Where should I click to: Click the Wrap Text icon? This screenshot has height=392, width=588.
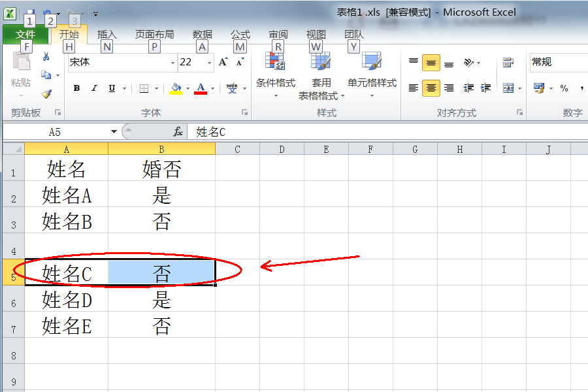[508, 62]
